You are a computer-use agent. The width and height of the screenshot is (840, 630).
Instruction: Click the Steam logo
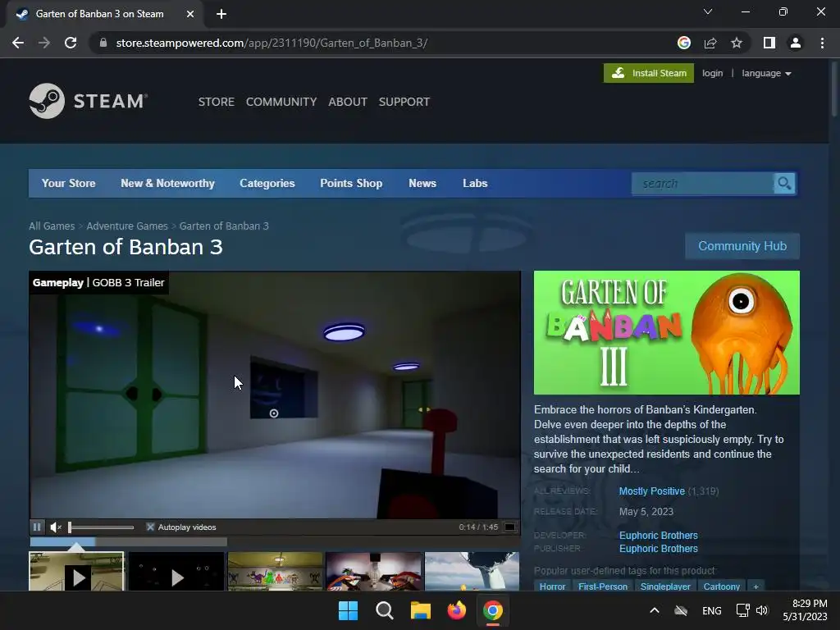89,101
